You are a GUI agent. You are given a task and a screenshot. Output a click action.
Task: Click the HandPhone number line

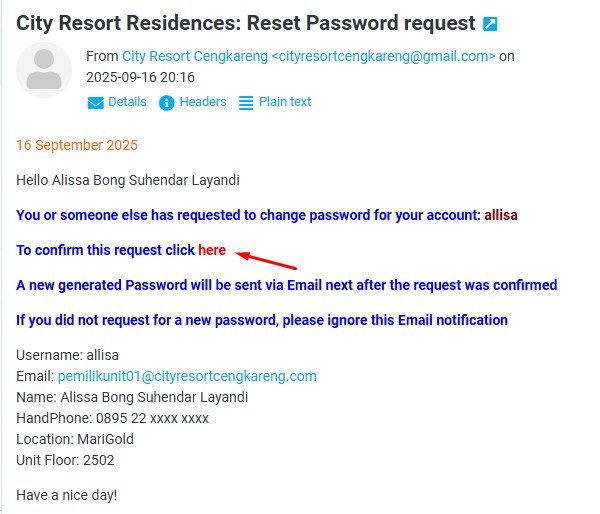click(113, 418)
